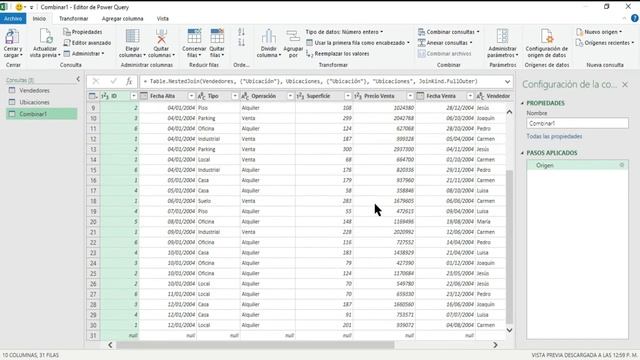Screen dimensions: 640x360
Task: Open the ID column filter dropdown
Action: [x=133, y=96]
